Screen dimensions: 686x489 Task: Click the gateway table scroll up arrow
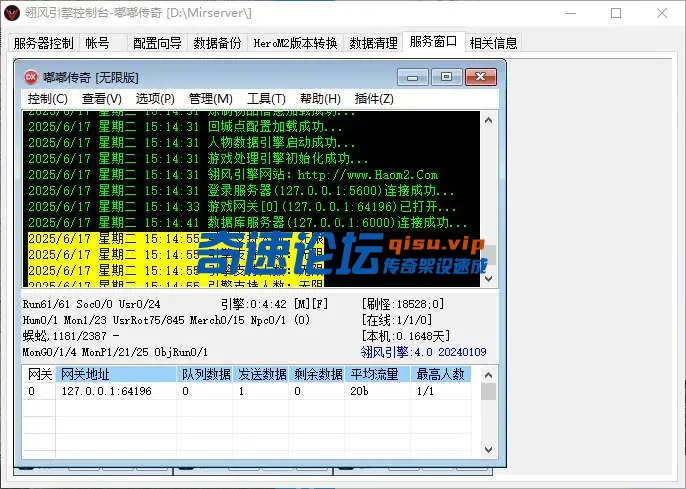click(x=488, y=375)
